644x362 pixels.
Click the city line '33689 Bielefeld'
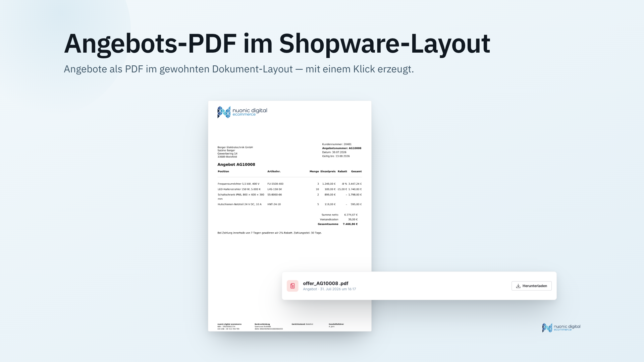pyautogui.click(x=227, y=157)
